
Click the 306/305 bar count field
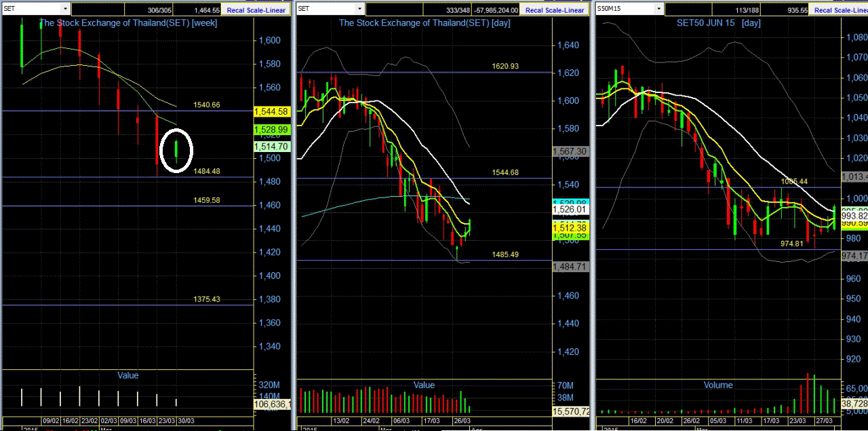(151, 10)
